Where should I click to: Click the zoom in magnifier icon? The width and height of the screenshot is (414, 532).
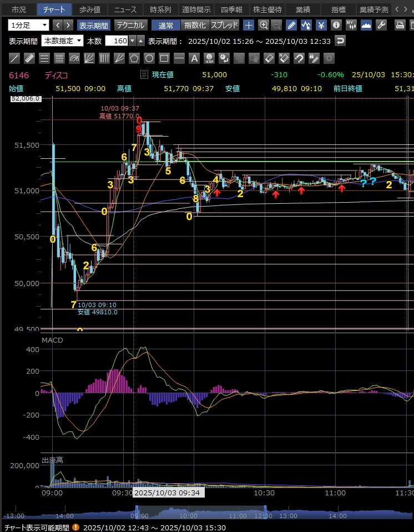(x=264, y=25)
